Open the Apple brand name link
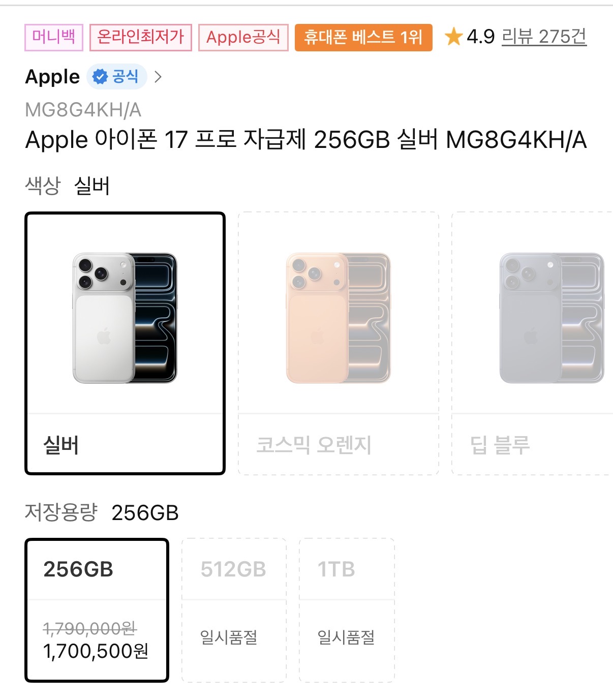 tap(53, 77)
